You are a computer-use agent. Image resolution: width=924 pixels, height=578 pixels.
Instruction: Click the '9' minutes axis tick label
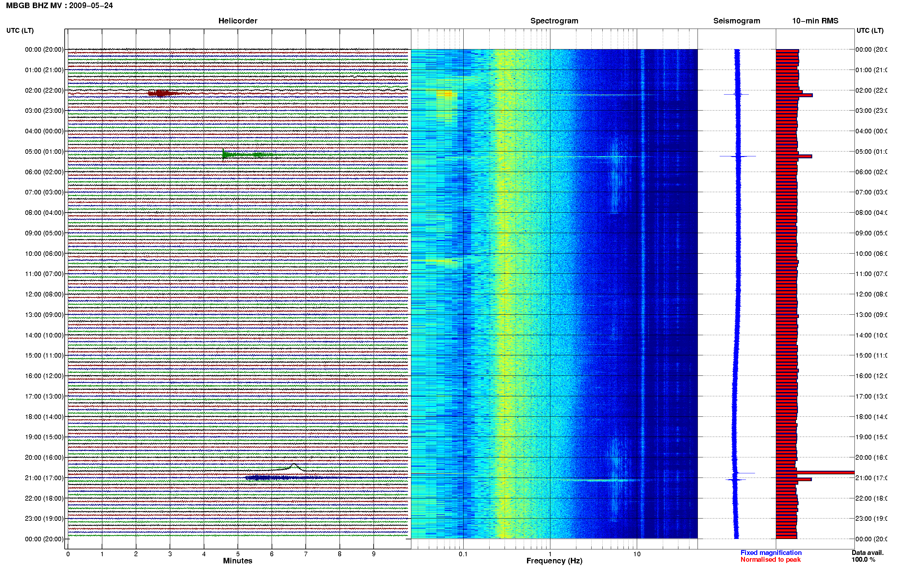pos(374,554)
